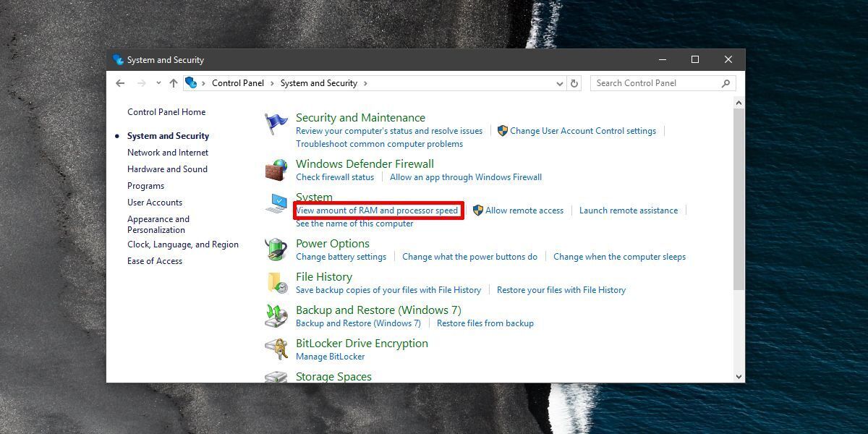Open recent locations chevron beside navigation arrows

point(158,82)
